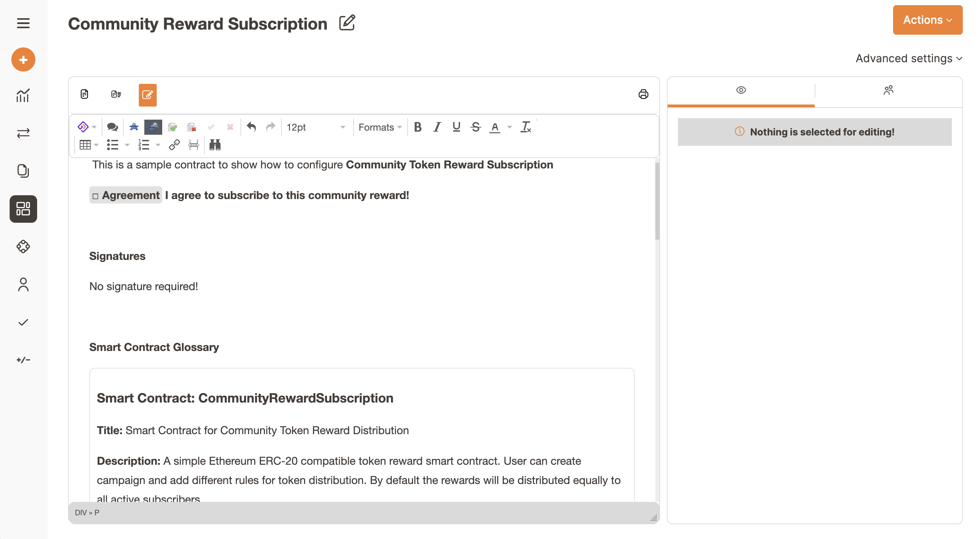This screenshot has width=980, height=539.
Task: Toggle bold formatting
Action: 418,127
